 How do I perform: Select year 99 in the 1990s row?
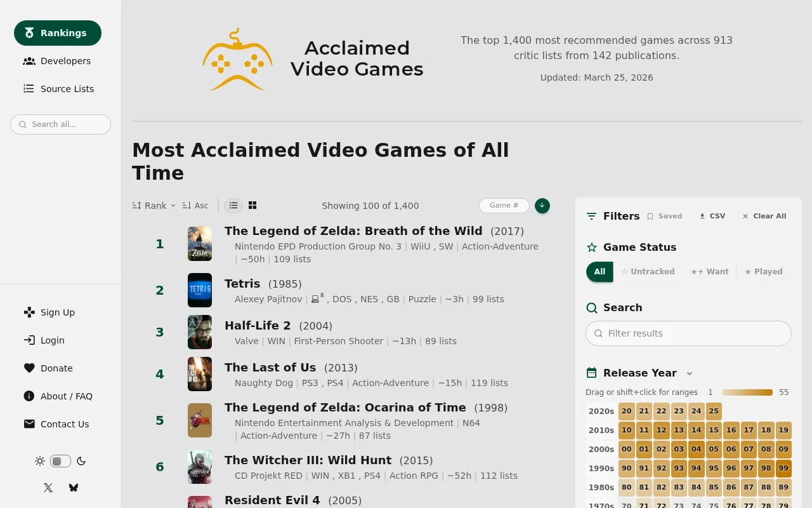783,469
